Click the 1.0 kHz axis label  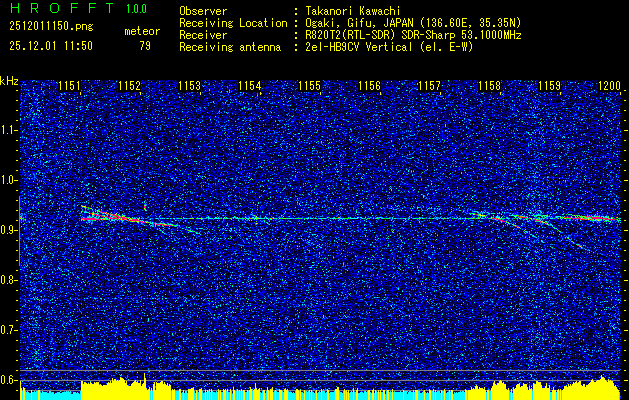tap(9, 181)
